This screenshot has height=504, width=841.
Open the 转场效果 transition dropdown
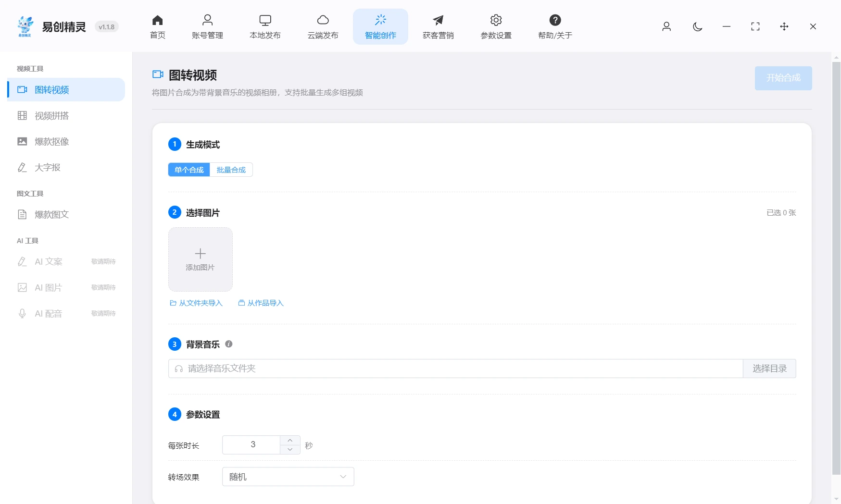click(288, 477)
